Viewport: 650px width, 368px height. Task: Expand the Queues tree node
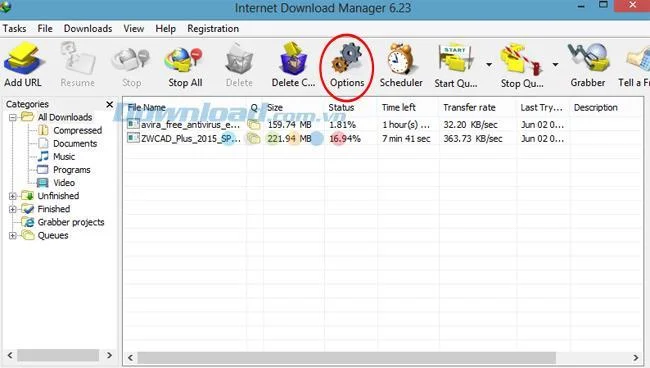point(13,236)
